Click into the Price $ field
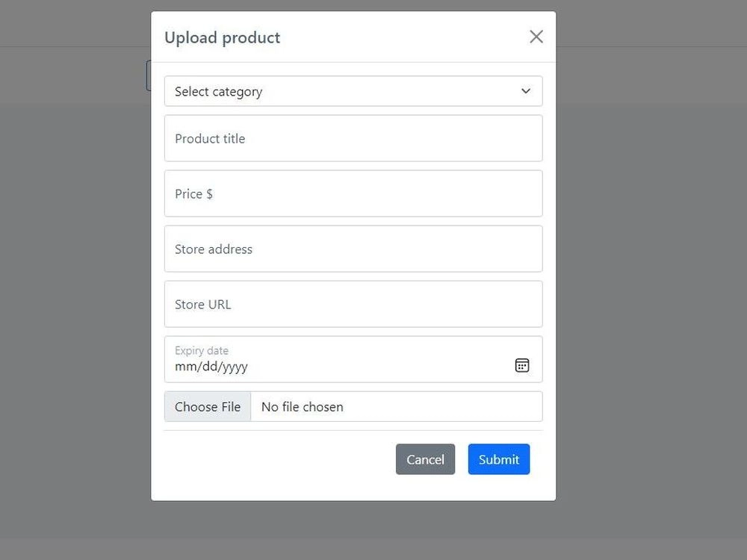This screenshot has width=747, height=560. coord(353,193)
